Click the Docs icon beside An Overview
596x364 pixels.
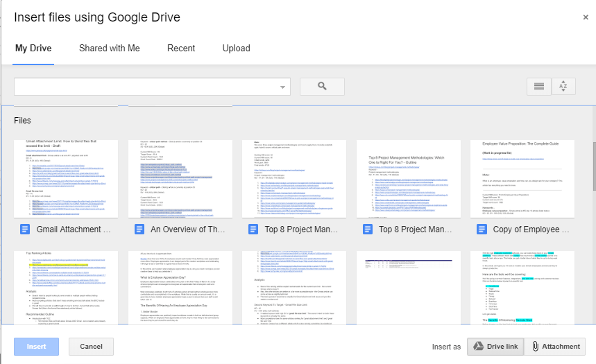pyautogui.click(x=139, y=229)
